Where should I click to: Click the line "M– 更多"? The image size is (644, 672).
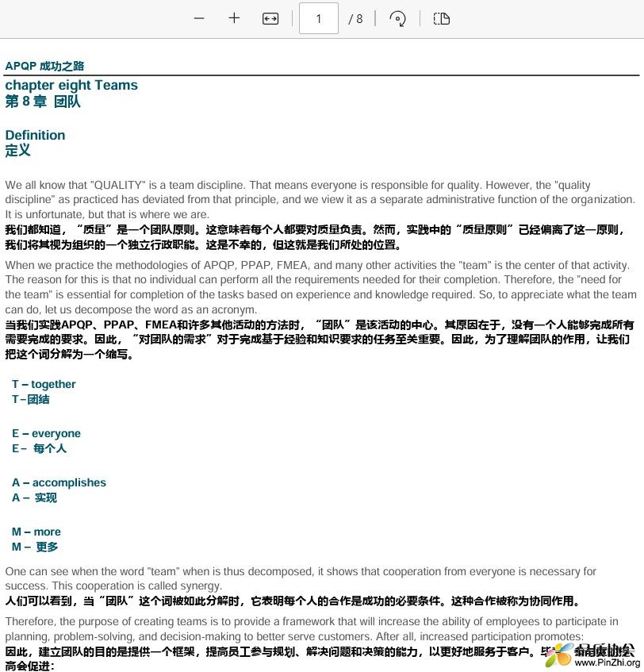tap(35, 547)
